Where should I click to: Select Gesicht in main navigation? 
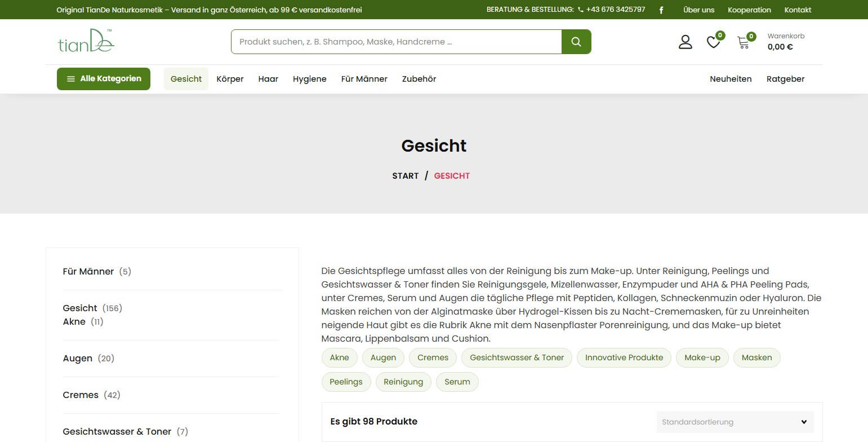click(186, 79)
